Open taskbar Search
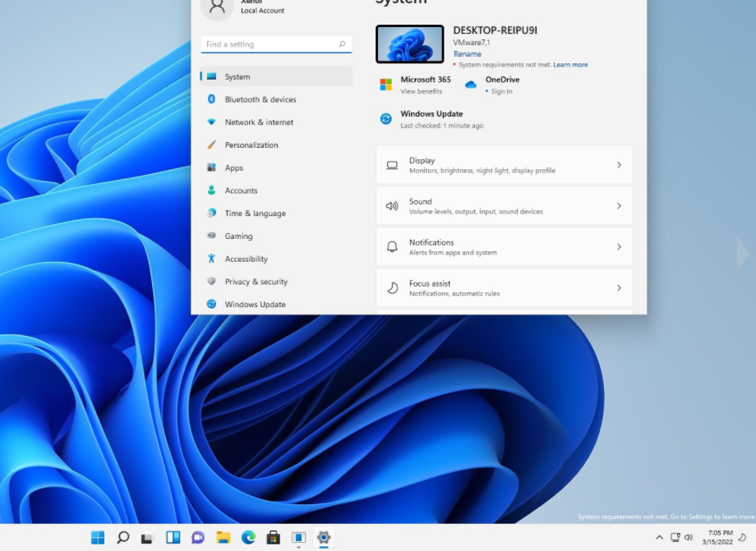 click(x=123, y=538)
